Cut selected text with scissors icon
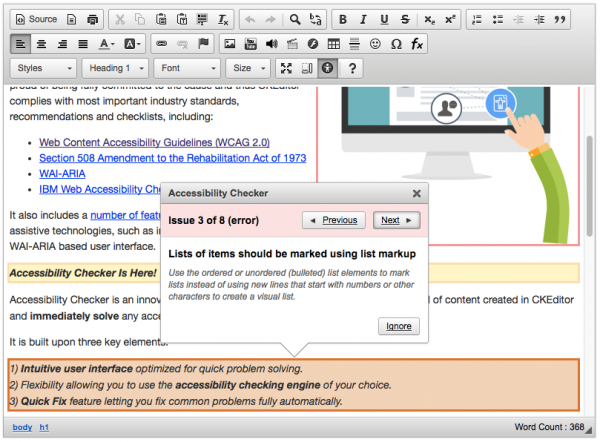Image resolution: width=600 pixels, height=442 pixels. [x=120, y=19]
